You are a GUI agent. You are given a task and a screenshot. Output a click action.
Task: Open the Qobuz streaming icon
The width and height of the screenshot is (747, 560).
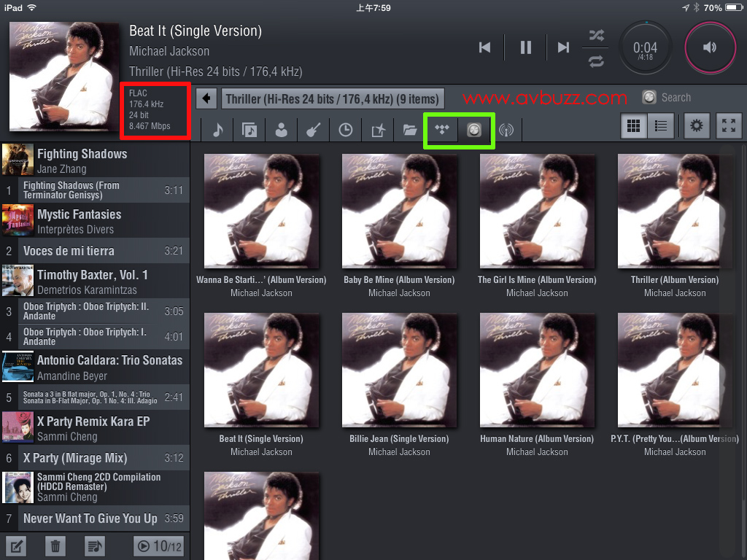tap(474, 130)
